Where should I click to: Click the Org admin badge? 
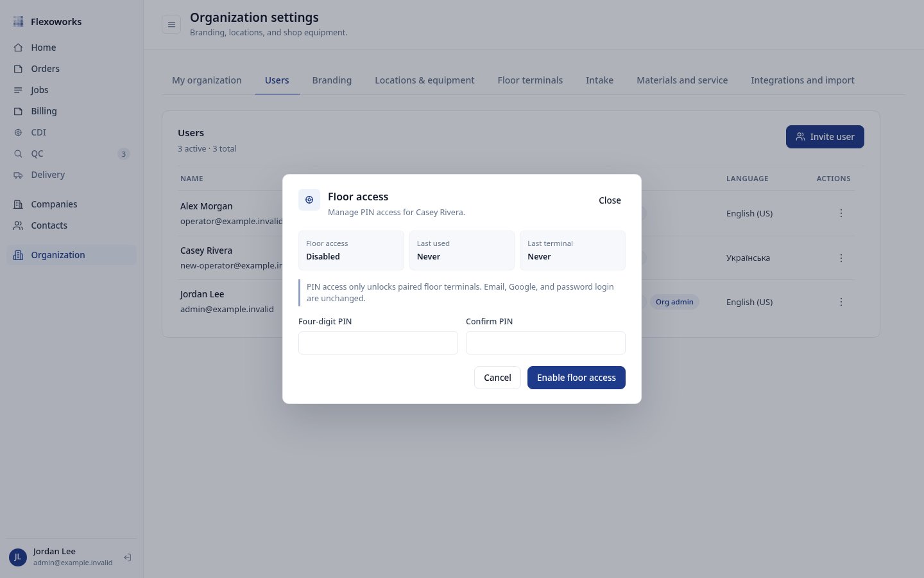pos(674,302)
